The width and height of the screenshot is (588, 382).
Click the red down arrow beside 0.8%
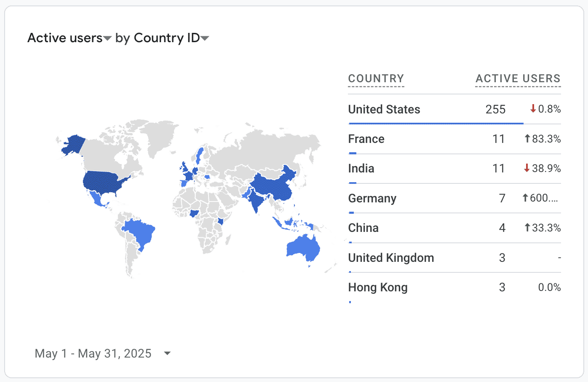pyautogui.click(x=533, y=109)
